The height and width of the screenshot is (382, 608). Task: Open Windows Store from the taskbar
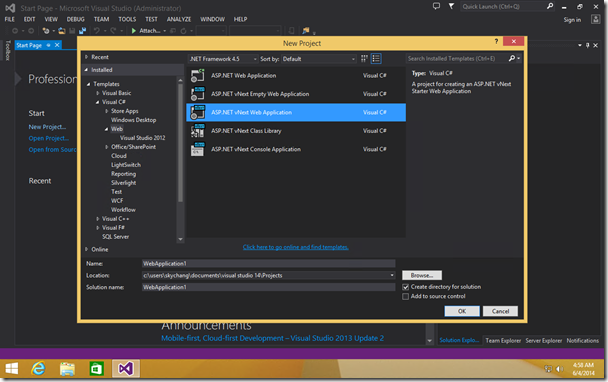[x=96, y=368]
